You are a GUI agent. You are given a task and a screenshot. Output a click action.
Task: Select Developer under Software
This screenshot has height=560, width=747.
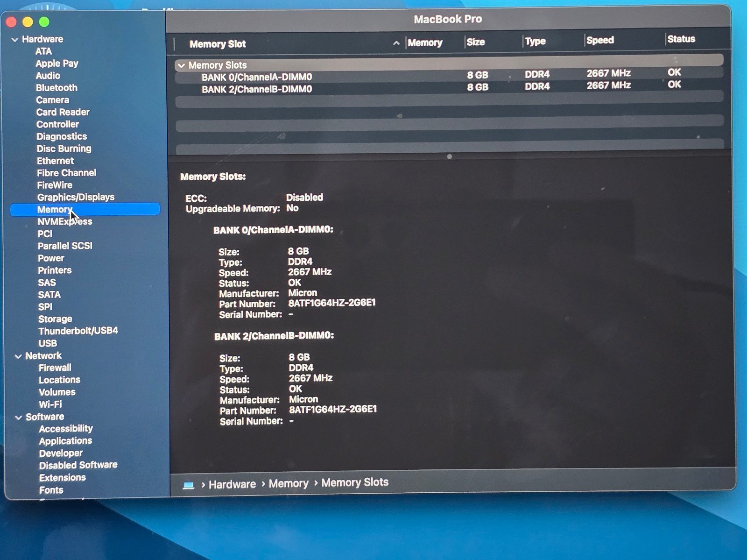(x=61, y=453)
